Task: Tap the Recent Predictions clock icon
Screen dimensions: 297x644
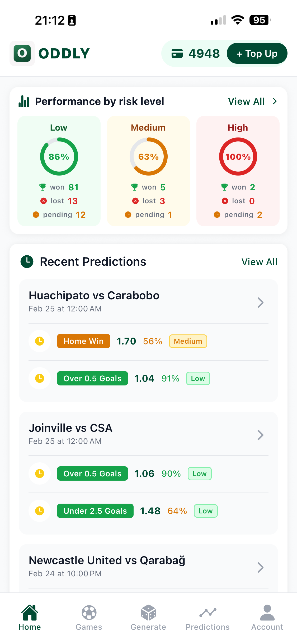Action: click(27, 262)
